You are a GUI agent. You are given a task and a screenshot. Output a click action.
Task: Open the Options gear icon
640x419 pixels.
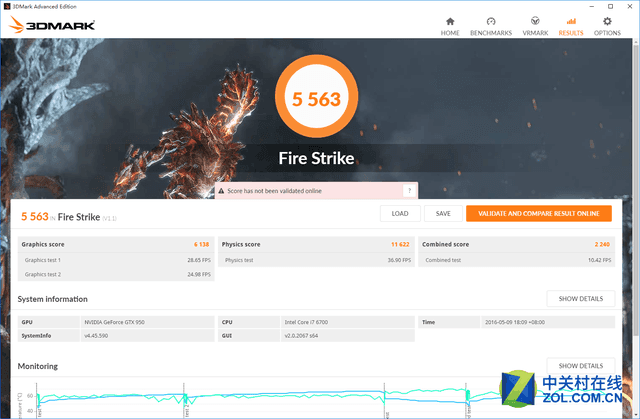607,21
